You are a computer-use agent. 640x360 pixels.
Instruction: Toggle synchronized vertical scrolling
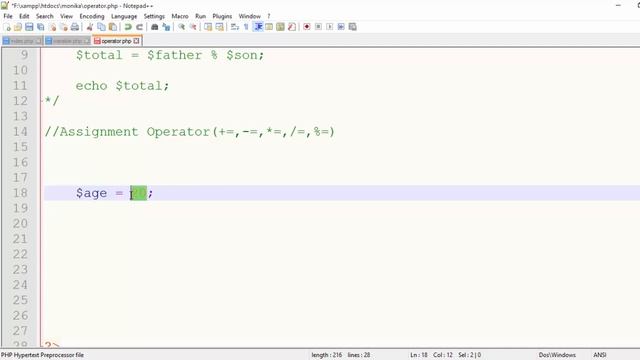click(x=208, y=27)
